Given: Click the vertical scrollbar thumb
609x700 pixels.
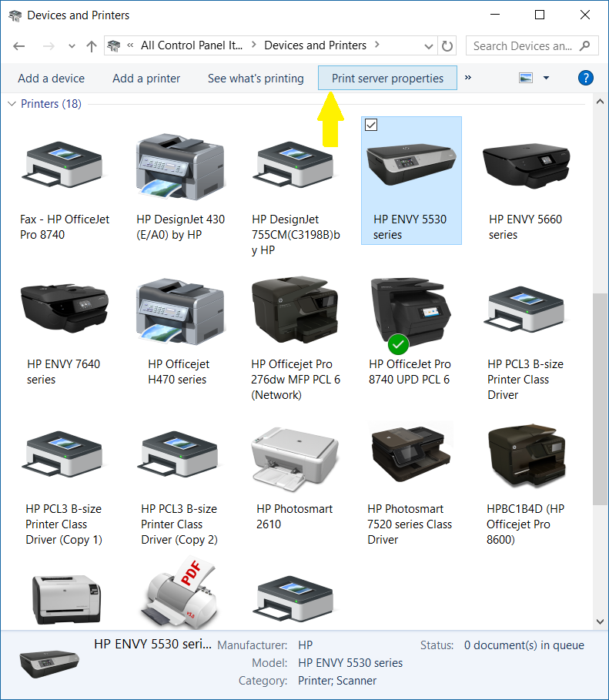Looking at the screenshot, I should 600,399.
